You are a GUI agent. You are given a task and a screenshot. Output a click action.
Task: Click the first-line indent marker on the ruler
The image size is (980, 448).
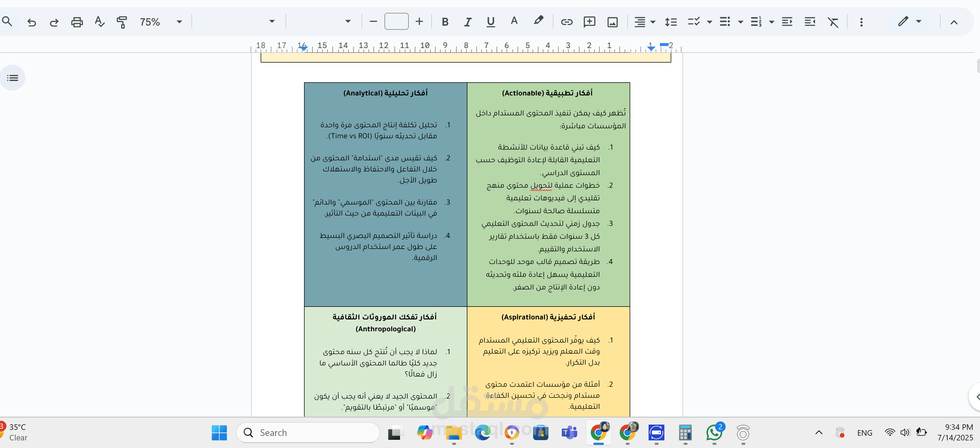[664, 44]
